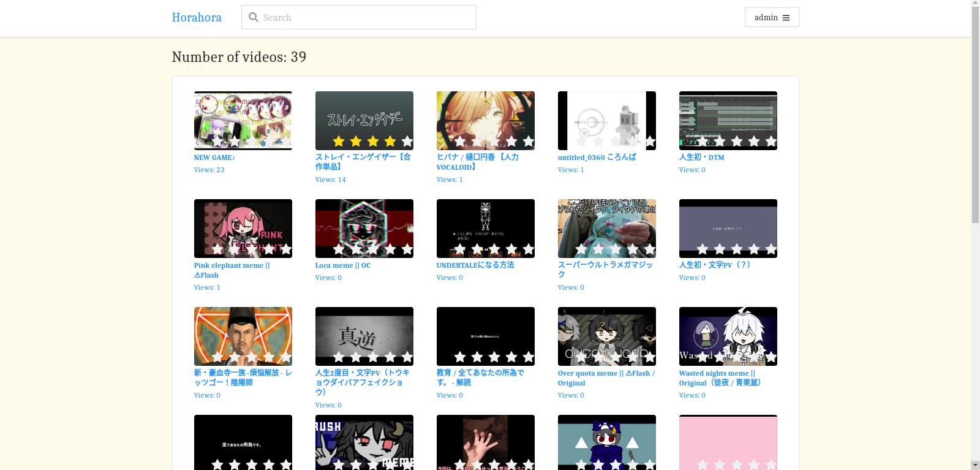Click 'Number of videos: 39' heading
The image size is (980, 470).
[x=239, y=57]
